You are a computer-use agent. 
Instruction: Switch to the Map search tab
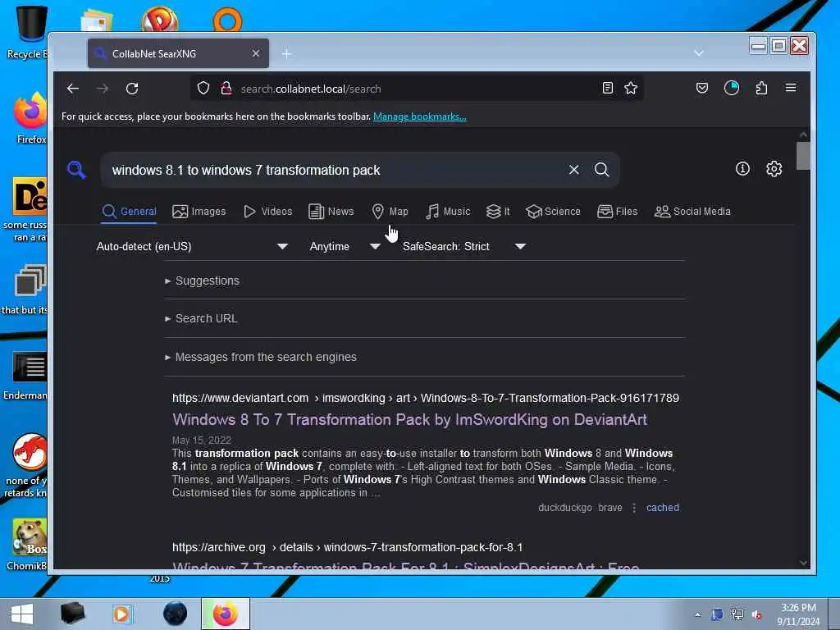390,212
